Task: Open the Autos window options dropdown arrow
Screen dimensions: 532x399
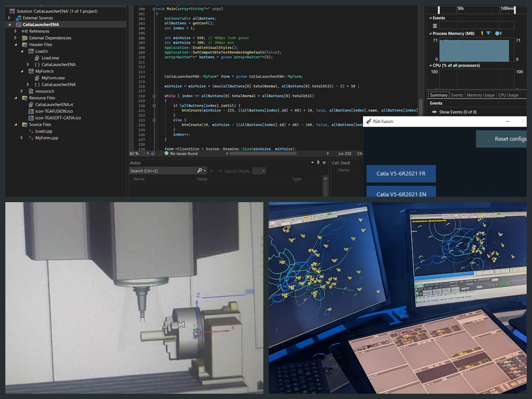Action: point(312,162)
